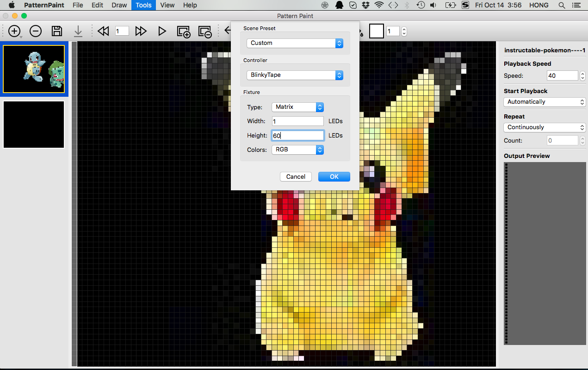The image size is (588, 370).
Task: Start playback with the play icon
Action: click(x=162, y=31)
